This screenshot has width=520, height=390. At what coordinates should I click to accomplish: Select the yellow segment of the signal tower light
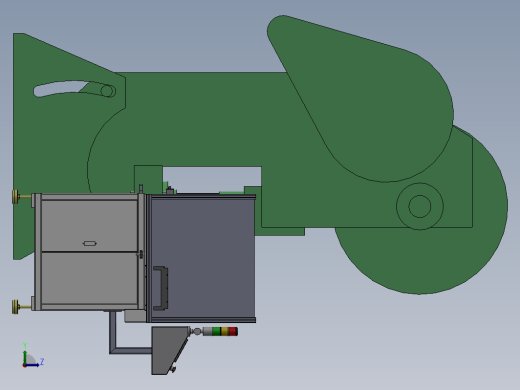[224, 331]
